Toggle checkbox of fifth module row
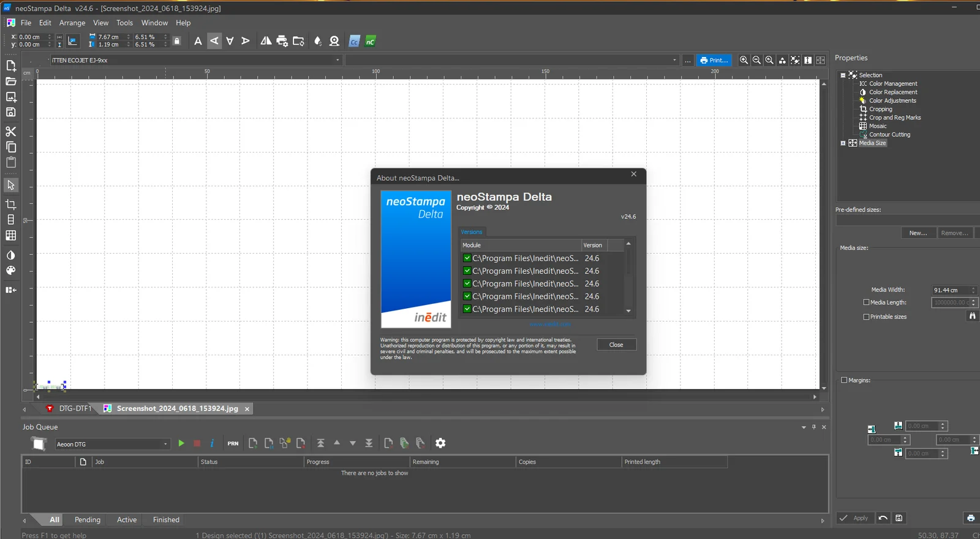The image size is (980, 539). point(467,309)
